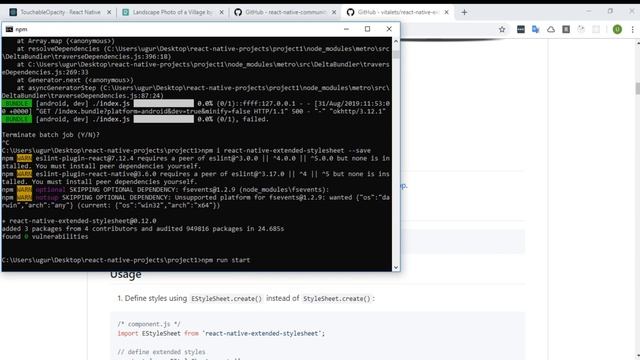Click the browser page scrollbar thumb

638,88
